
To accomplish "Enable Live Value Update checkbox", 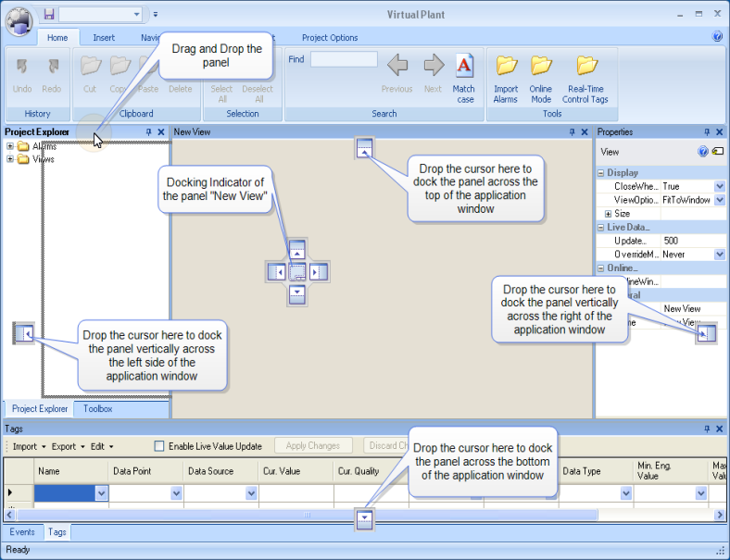I will 159,446.
